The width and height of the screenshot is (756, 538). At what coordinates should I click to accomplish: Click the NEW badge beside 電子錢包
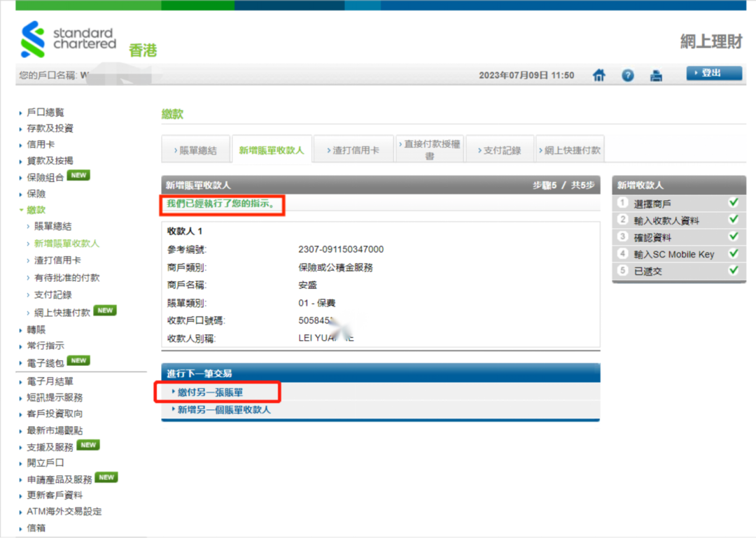[78, 361]
